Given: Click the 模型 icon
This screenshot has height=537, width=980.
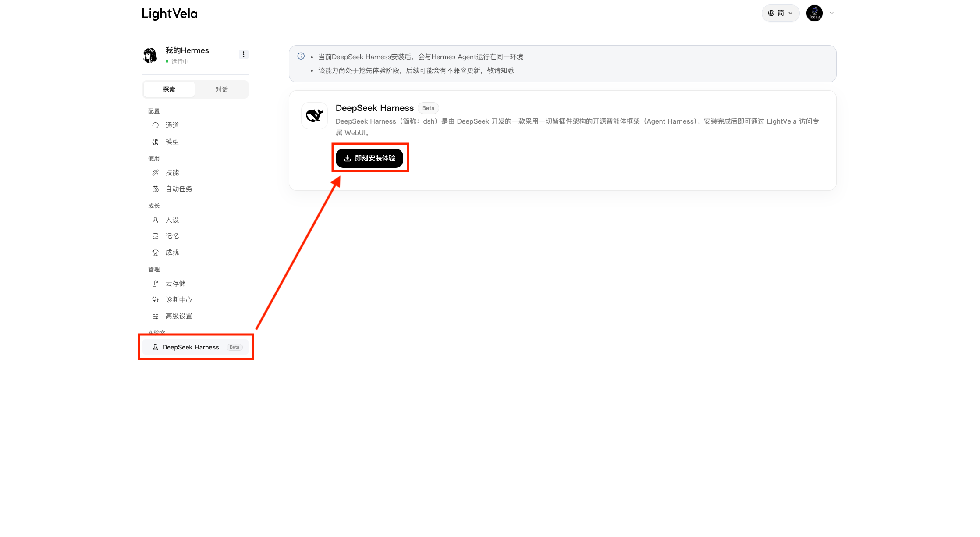Looking at the screenshot, I should pyautogui.click(x=155, y=142).
